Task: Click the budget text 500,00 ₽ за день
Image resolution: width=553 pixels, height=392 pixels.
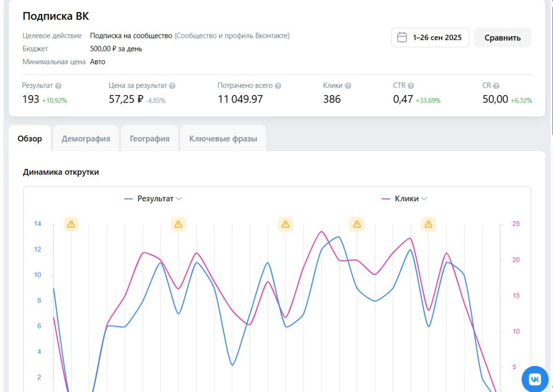Action: (x=116, y=49)
